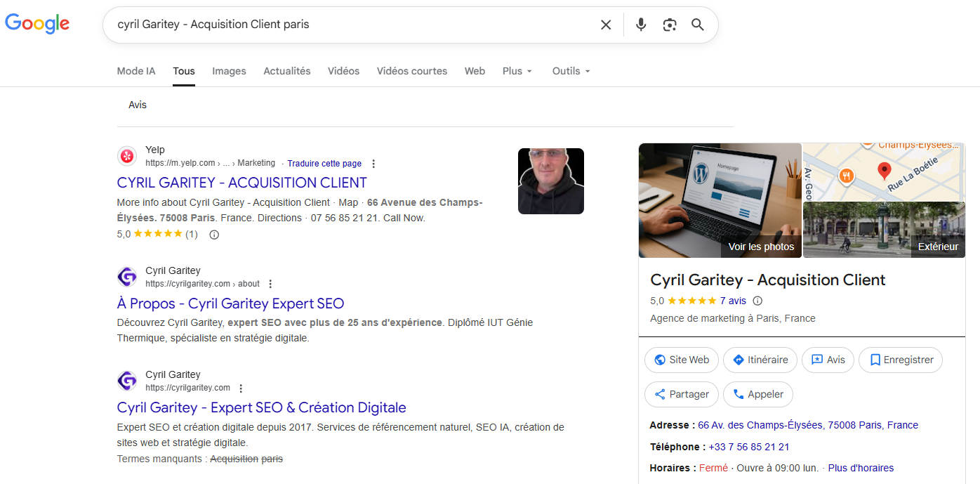This screenshot has height=484, width=980.
Task: Click Traduire cette page on the Yelp result
Action: pos(324,163)
